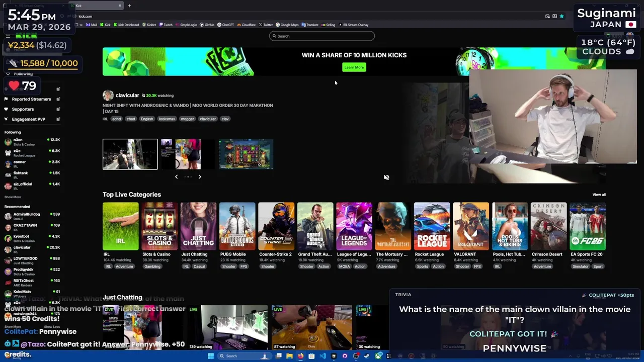Unmute the featured stream preview
The image size is (644, 362).
(386, 177)
